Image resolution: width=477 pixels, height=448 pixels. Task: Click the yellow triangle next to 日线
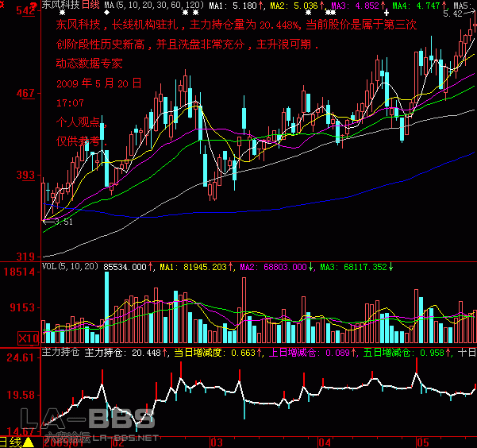(x=28, y=442)
